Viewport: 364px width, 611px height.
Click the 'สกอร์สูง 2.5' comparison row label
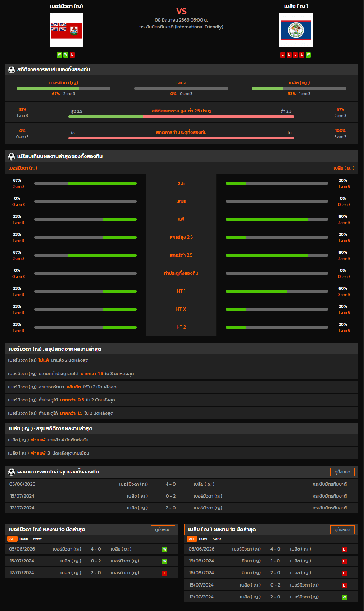point(181,237)
